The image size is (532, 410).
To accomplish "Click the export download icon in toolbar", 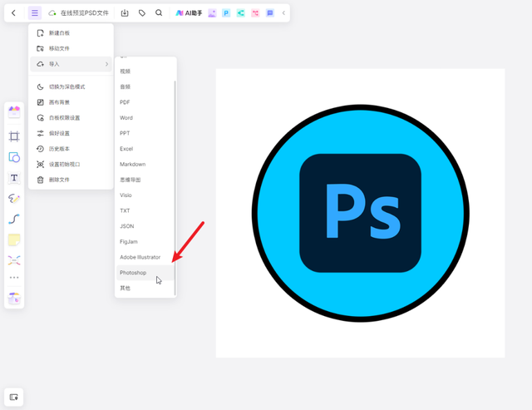I will coord(125,13).
